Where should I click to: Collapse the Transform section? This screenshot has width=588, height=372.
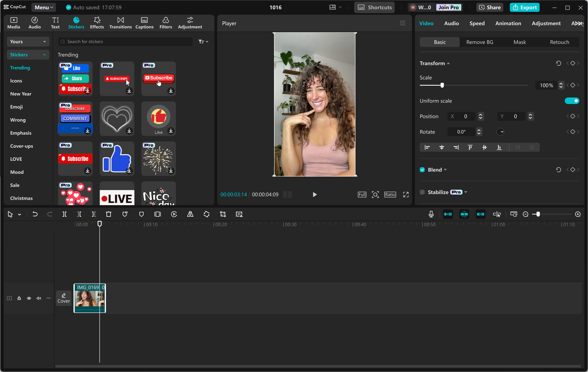[449, 63]
